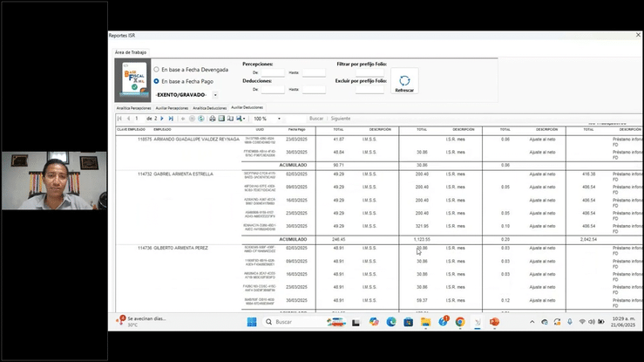644x362 pixels.
Task: Click the Siguiente search link
Action: click(341, 119)
